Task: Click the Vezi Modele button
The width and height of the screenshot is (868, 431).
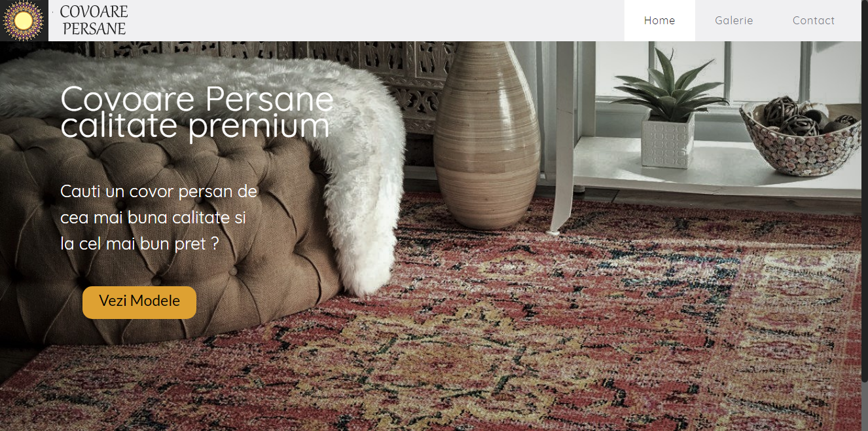Action: (x=139, y=302)
